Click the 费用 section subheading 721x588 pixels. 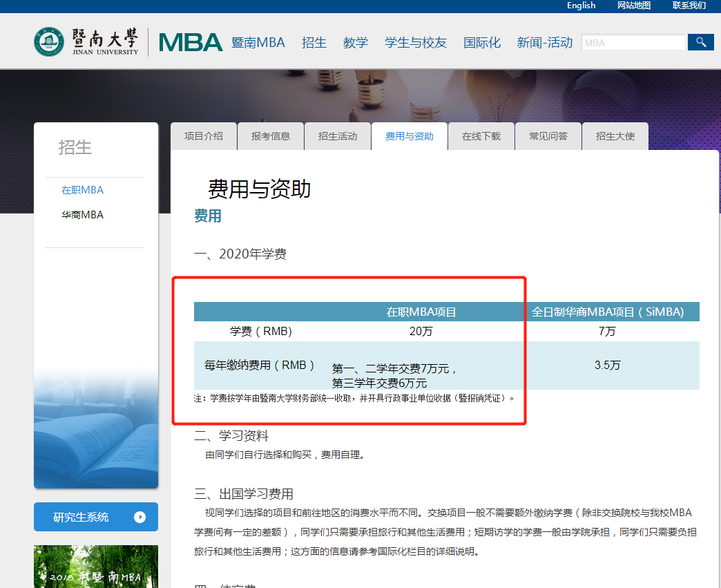pyautogui.click(x=208, y=216)
